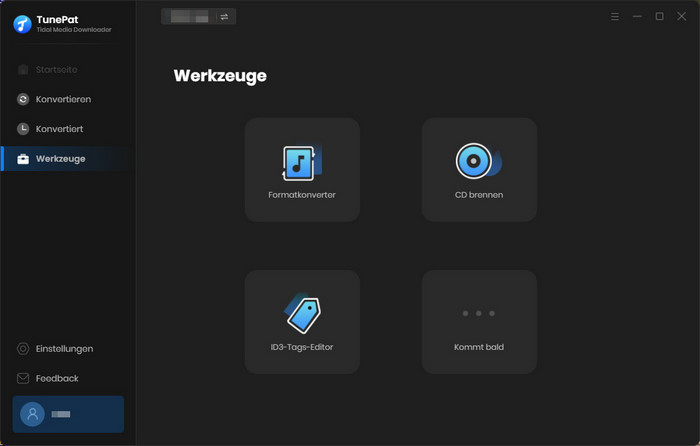Open the Startseite menu label
This screenshot has width=700, height=446.
(57, 70)
